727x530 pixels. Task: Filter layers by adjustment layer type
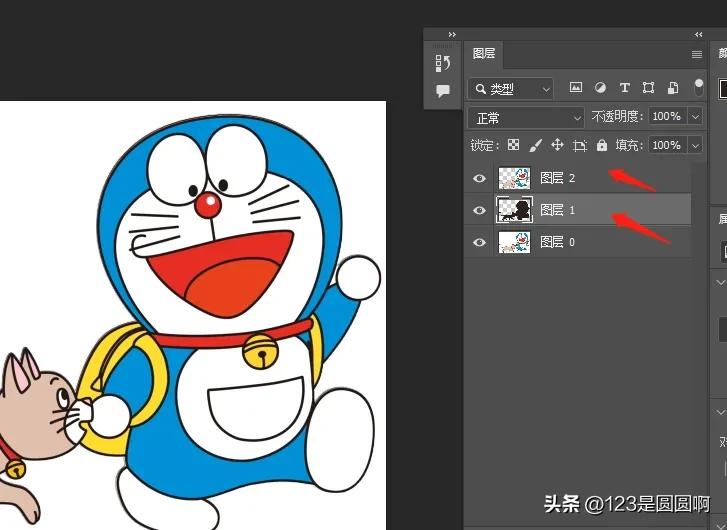coord(600,88)
